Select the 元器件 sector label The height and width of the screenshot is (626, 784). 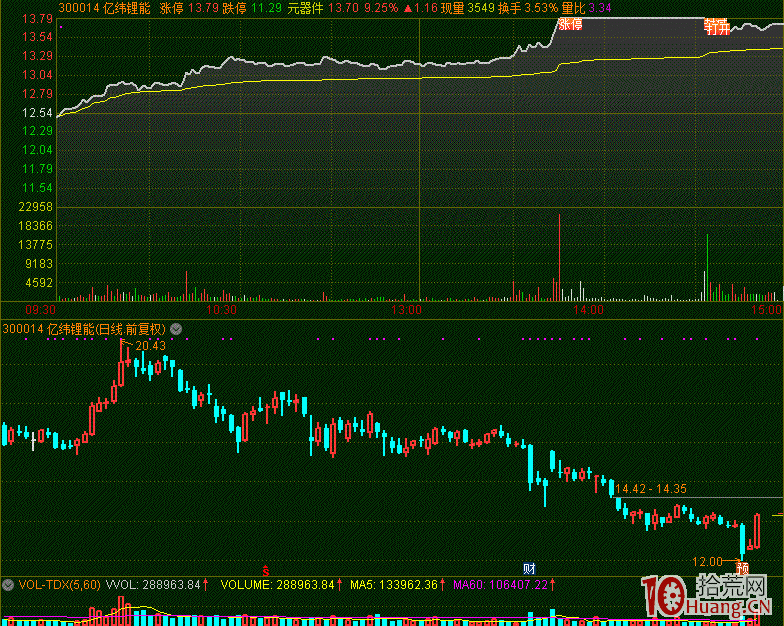[x=305, y=7]
